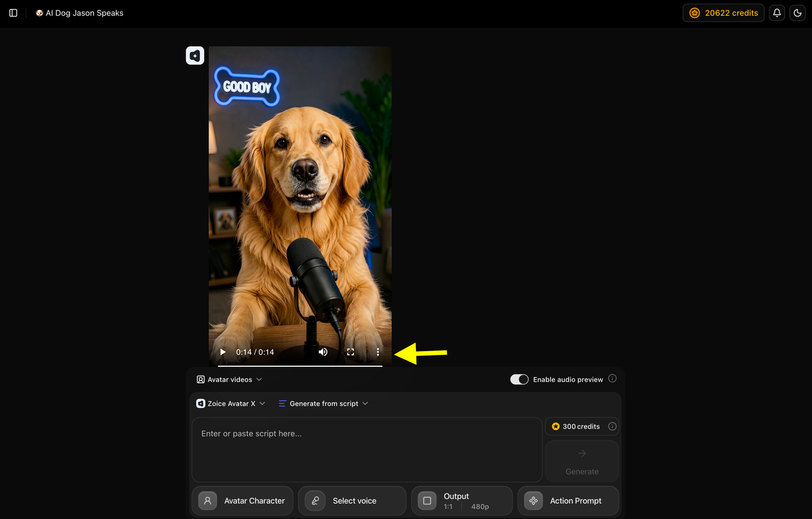Switch theme with the moon icon

(x=797, y=13)
